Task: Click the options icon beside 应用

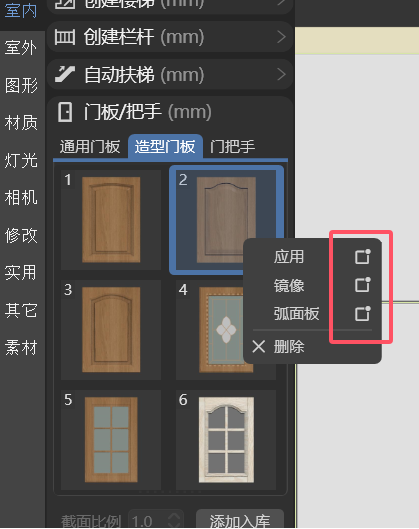Action: (363, 257)
